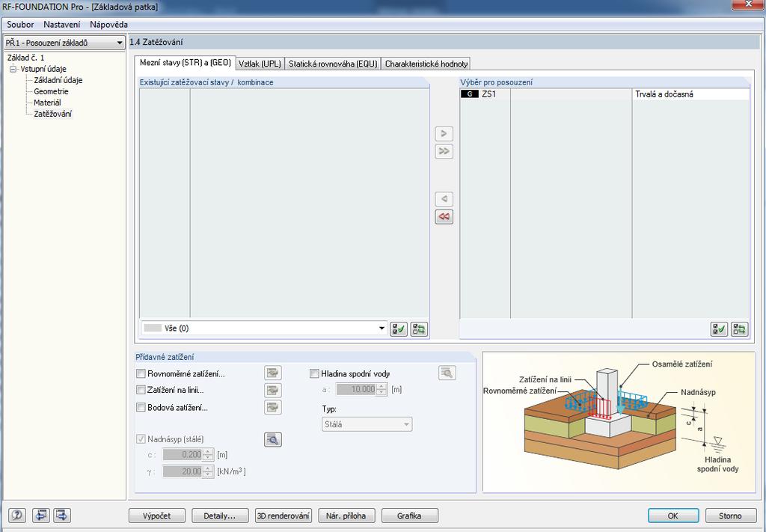766x532 pixels.
Task: Click the add all load cases double-arrow button
Action: tap(444, 151)
